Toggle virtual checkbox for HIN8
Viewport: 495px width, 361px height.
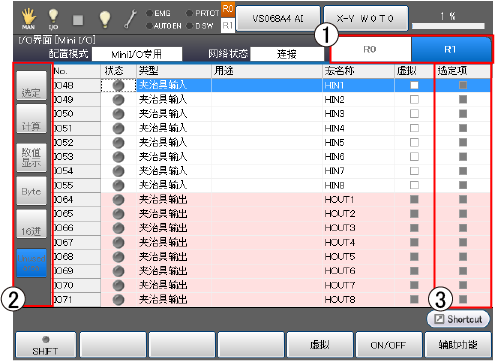(414, 185)
